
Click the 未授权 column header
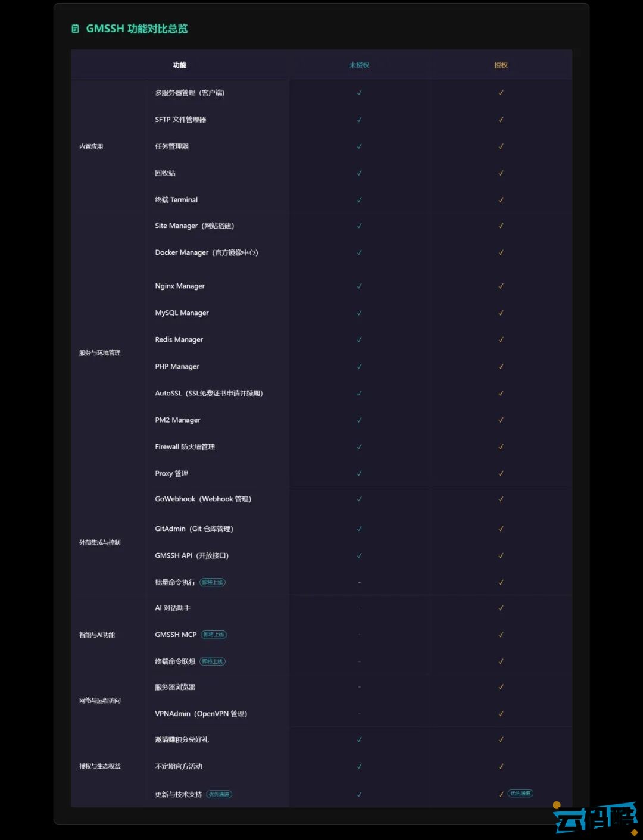click(359, 65)
